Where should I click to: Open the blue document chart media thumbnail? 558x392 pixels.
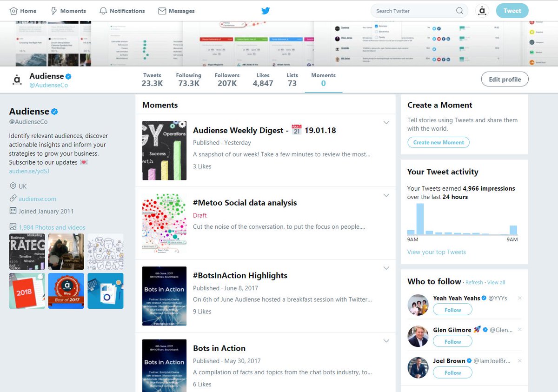point(105,291)
